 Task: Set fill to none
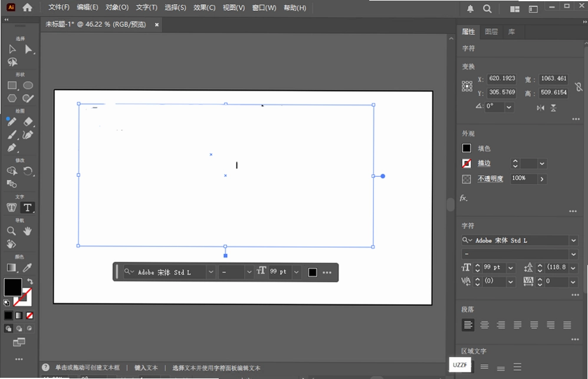coord(29,316)
